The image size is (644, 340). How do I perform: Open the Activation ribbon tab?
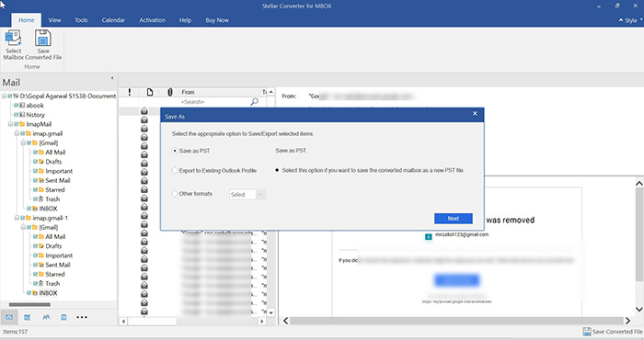click(152, 20)
